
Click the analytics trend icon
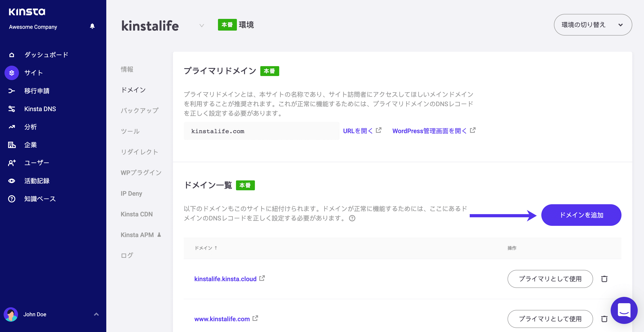click(12, 127)
